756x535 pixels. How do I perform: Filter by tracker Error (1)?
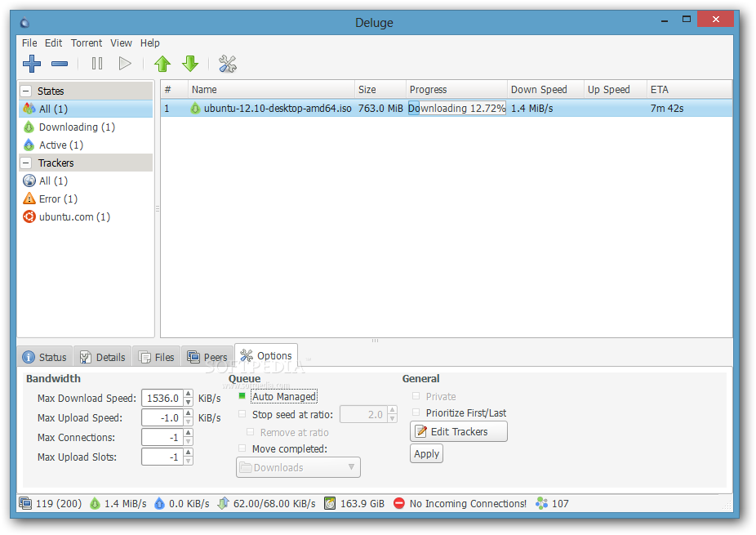pos(86,198)
